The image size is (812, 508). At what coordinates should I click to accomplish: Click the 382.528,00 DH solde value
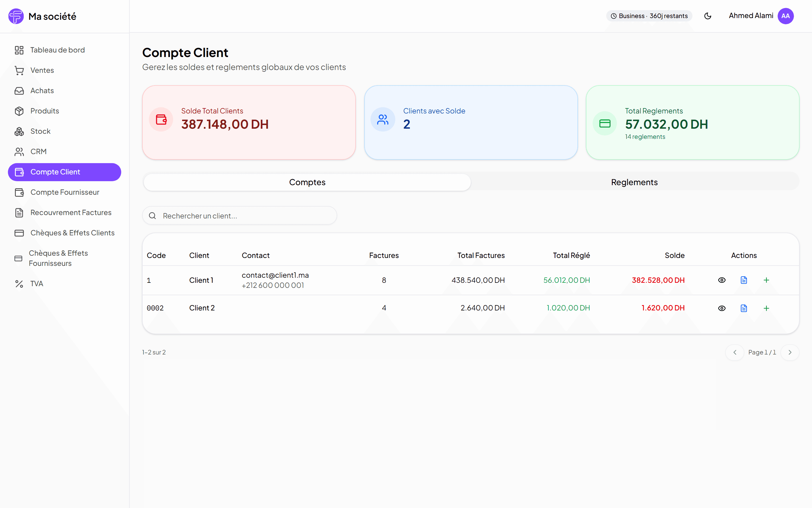tap(658, 280)
